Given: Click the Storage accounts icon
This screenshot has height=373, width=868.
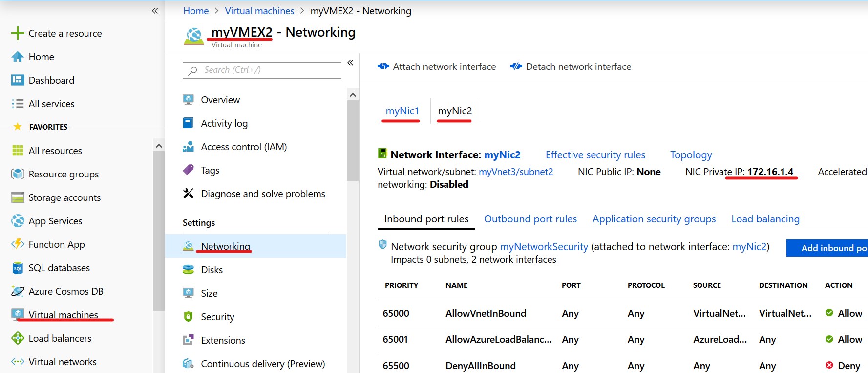Looking at the screenshot, I should (18, 197).
